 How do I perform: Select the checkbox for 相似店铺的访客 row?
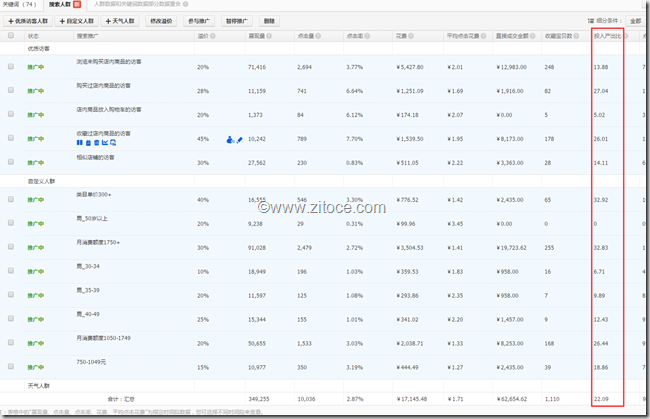click(11, 161)
